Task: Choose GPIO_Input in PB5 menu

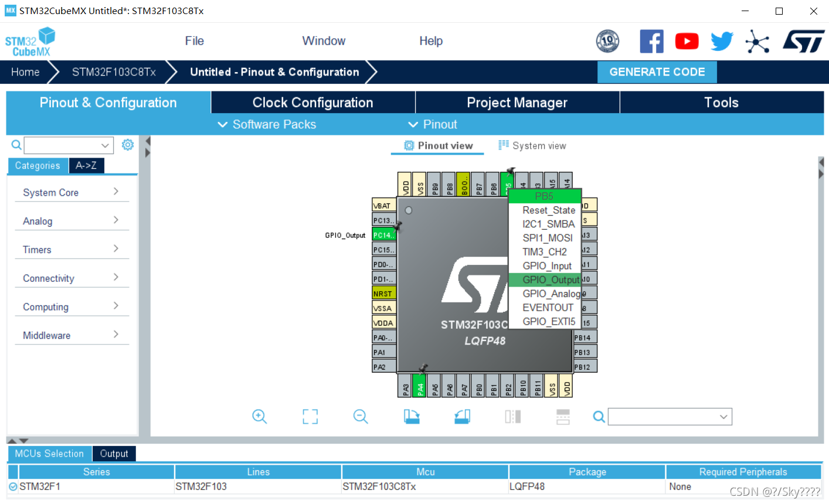Action: (545, 265)
